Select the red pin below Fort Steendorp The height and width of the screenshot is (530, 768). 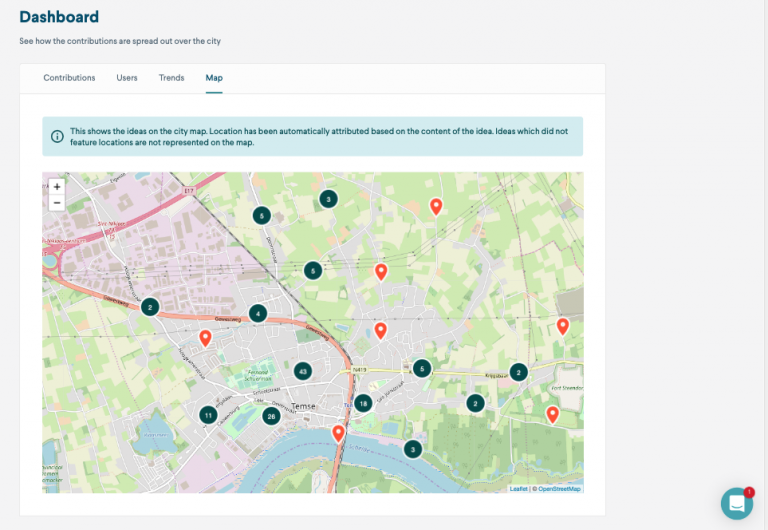(x=552, y=413)
